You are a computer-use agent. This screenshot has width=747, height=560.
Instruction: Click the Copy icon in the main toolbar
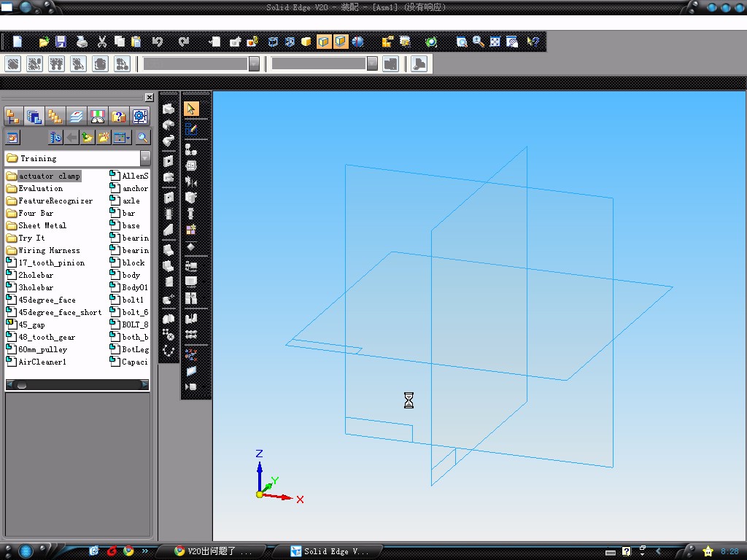[119, 42]
